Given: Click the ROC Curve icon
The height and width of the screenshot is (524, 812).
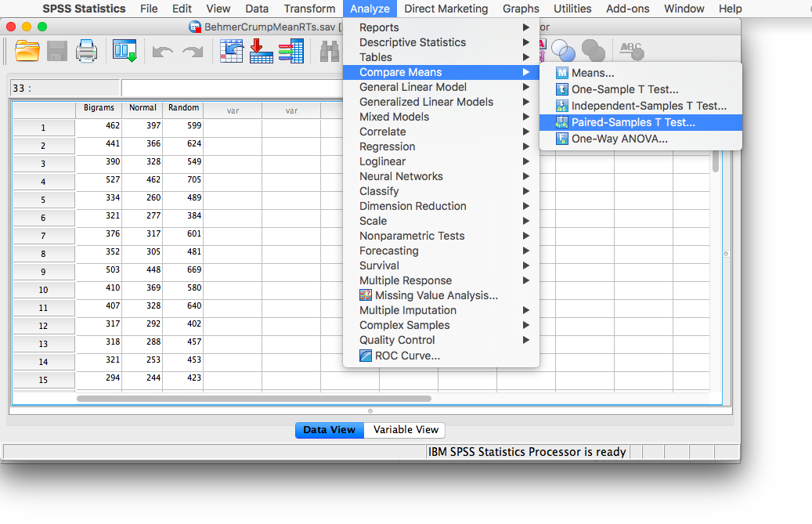Looking at the screenshot, I should (366, 356).
